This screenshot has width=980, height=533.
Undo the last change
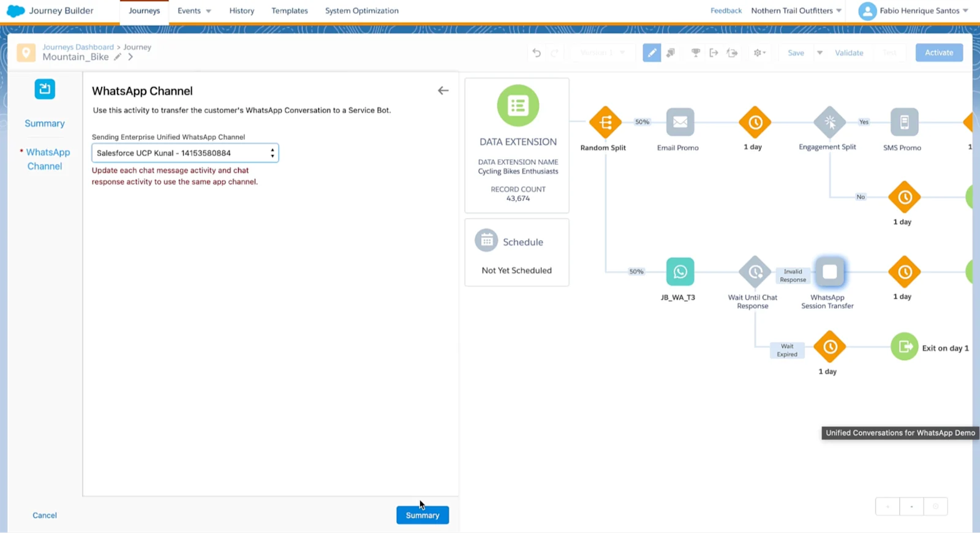click(537, 53)
